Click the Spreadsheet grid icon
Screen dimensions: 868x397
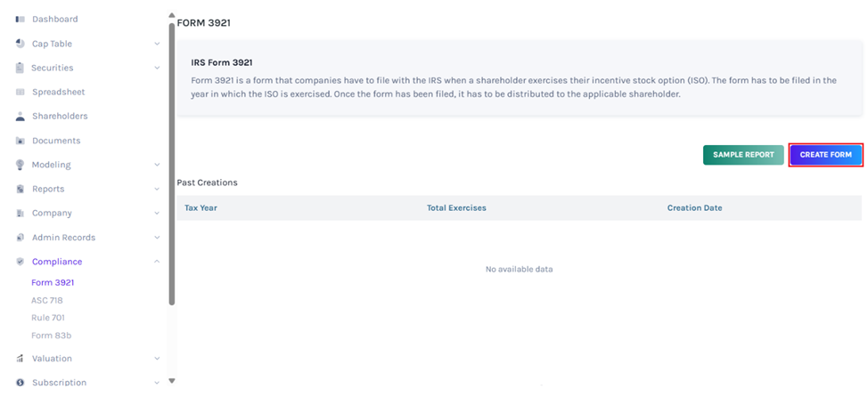coord(20,92)
